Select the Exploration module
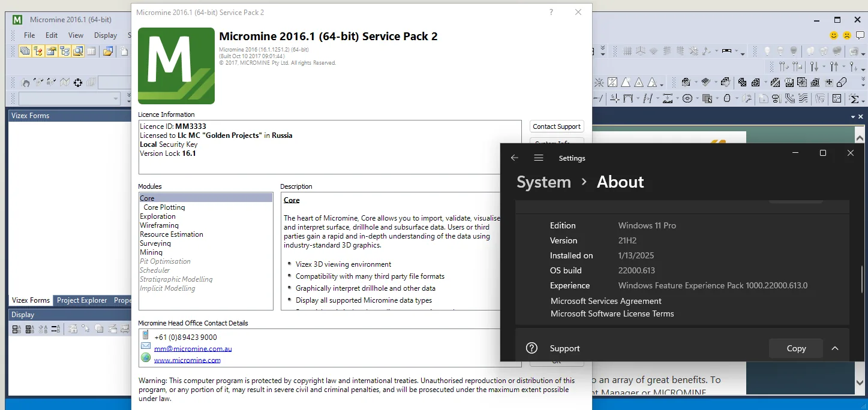The image size is (868, 410). point(157,216)
